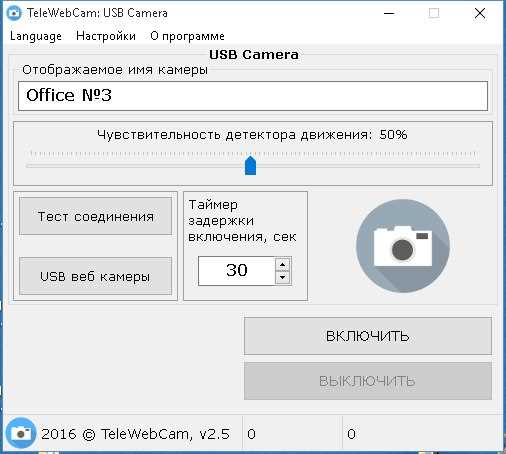
Task: Click the timer value field showing 30
Action: [237, 271]
